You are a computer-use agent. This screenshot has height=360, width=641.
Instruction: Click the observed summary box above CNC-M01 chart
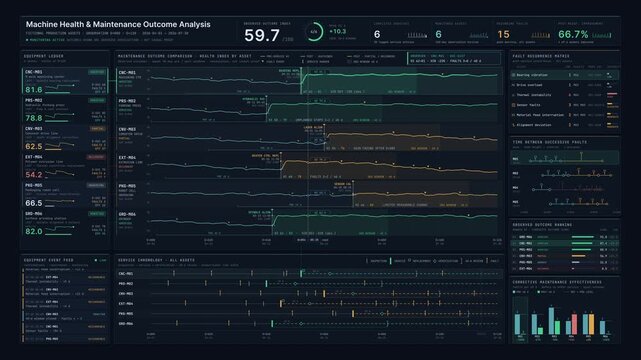(x=454, y=58)
